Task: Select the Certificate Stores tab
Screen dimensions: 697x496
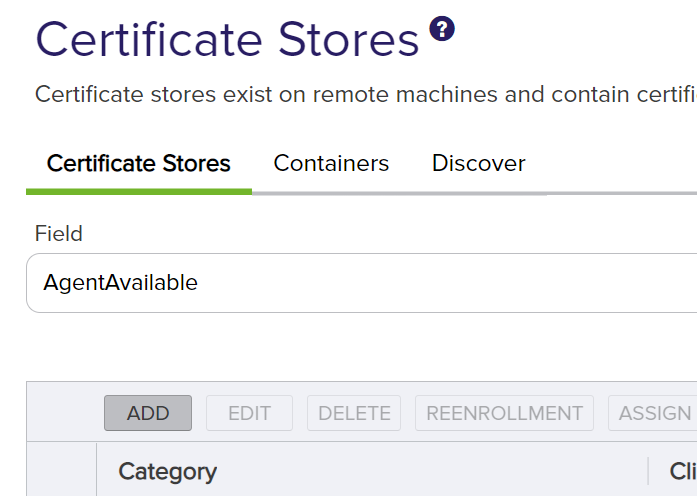Action: pyautogui.click(x=139, y=163)
